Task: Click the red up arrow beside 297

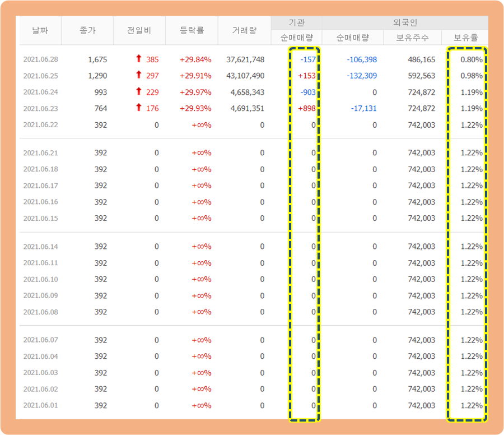Action: 138,75
